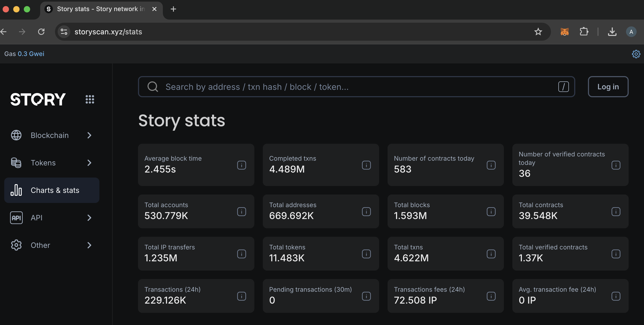Click the MetaMask fox extension icon
Image resolution: width=644 pixels, height=325 pixels.
point(564,32)
